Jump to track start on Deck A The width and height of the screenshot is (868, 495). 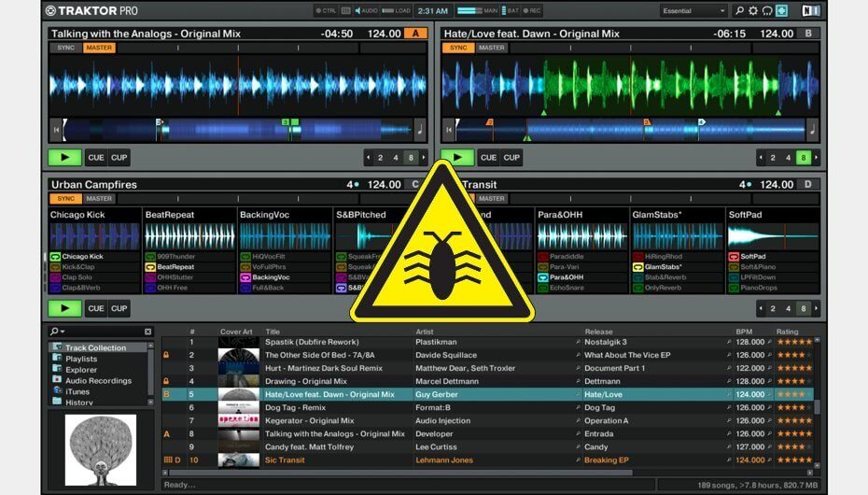[x=56, y=130]
